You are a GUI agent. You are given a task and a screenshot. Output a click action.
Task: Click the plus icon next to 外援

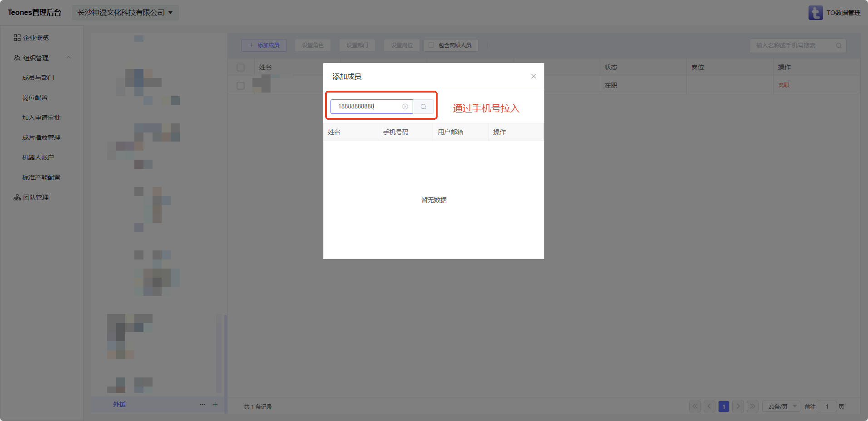tap(215, 404)
